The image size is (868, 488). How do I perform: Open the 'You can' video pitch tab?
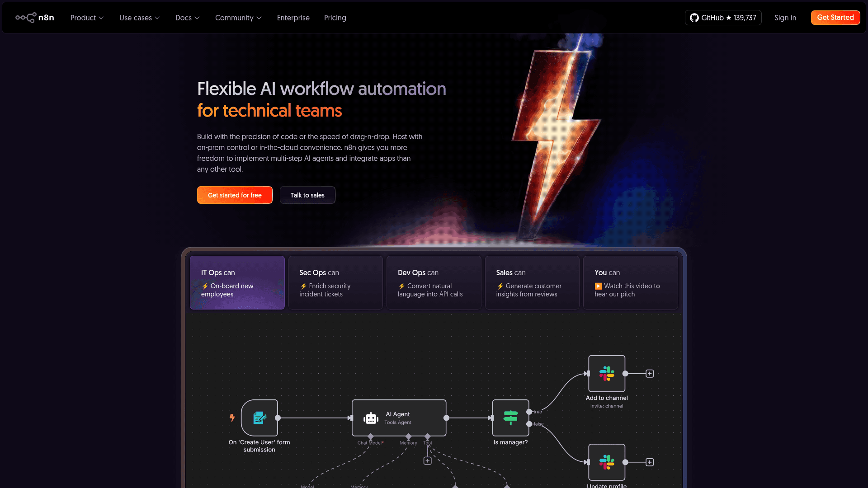click(x=630, y=283)
